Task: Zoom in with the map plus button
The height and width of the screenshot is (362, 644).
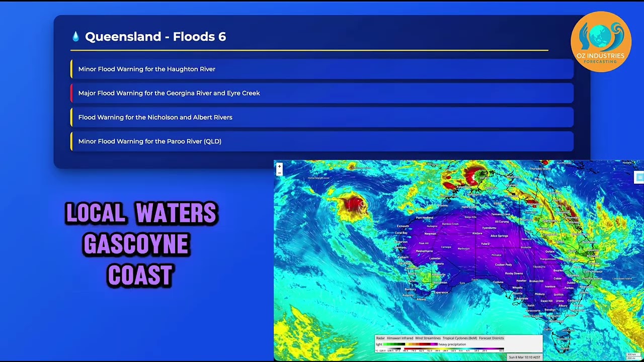Action: 279,166
